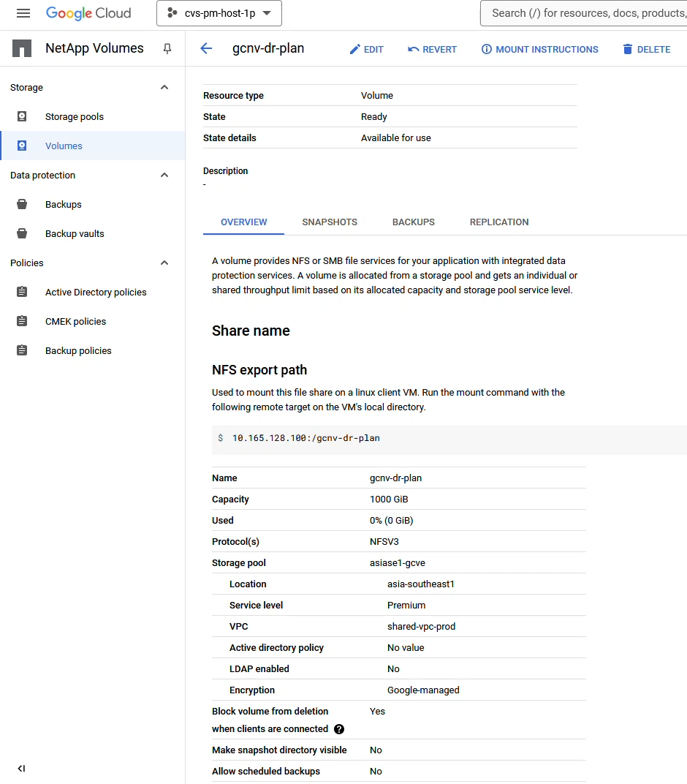This screenshot has width=687, height=784.
Task: Click the State value Ready
Action: click(x=374, y=116)
